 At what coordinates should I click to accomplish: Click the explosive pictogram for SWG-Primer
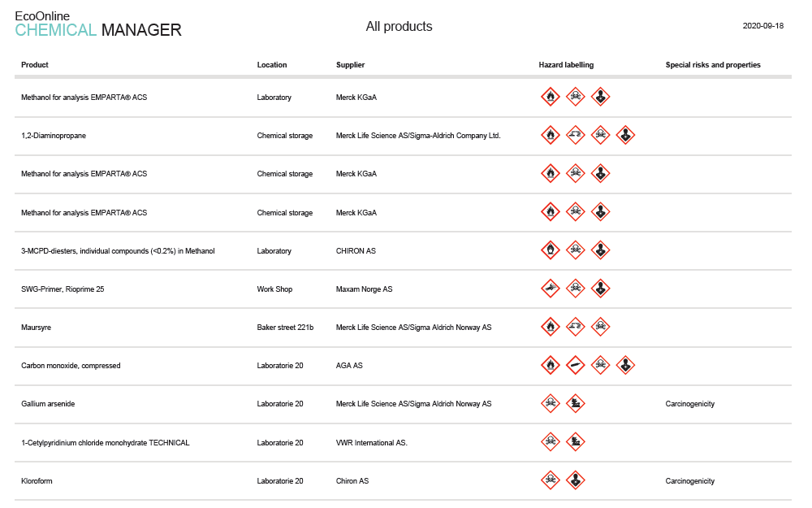pos(551,289)
